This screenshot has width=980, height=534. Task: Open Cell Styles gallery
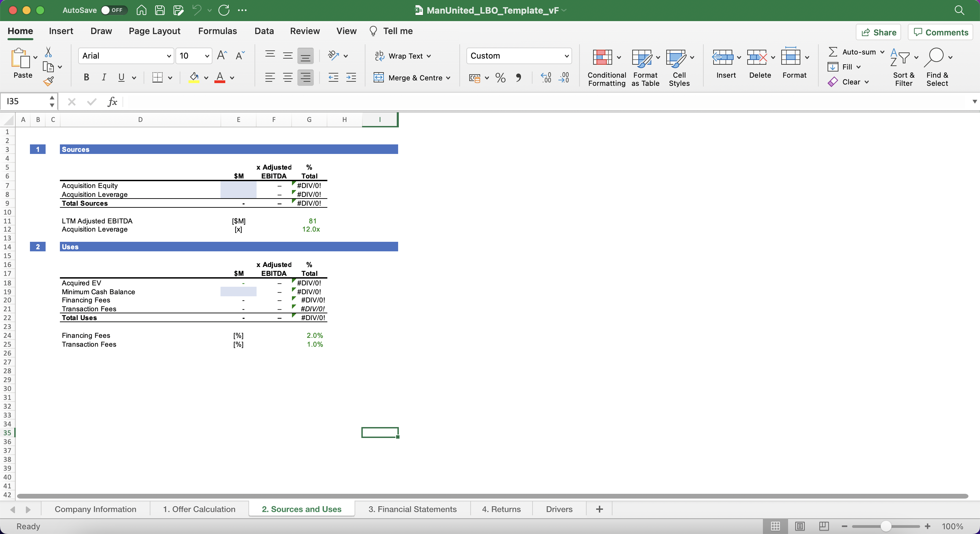[679, 68]
